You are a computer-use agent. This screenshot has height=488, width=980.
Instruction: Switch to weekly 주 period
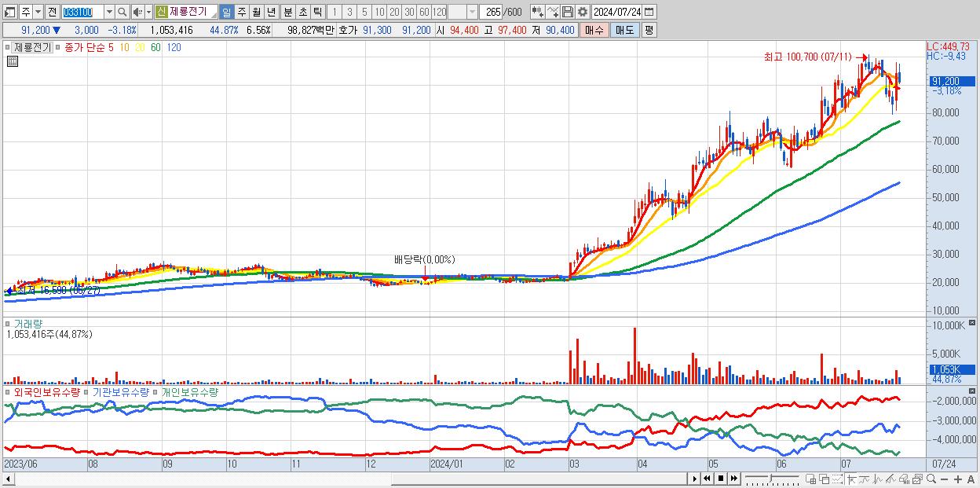pos(241,12)
